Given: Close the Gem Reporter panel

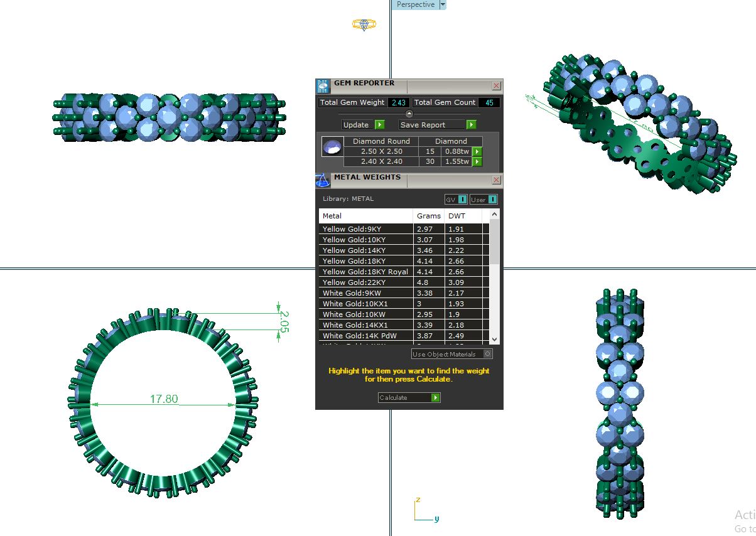Looking at the screenshot, I should pos(496,86).
